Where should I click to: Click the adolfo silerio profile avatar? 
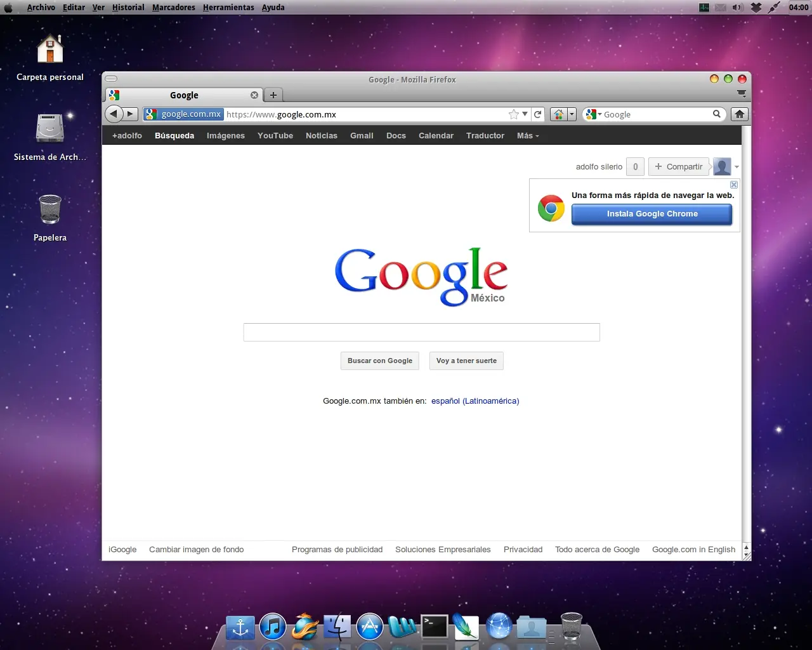tap(722, 167)
